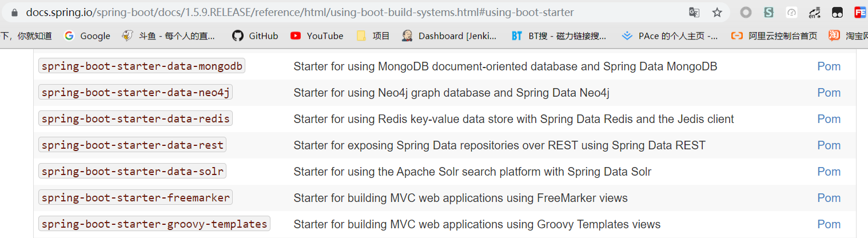This screenshot has width=868, height=238.
Task: Click the gray circle extension icon
Action: point(746,12)
